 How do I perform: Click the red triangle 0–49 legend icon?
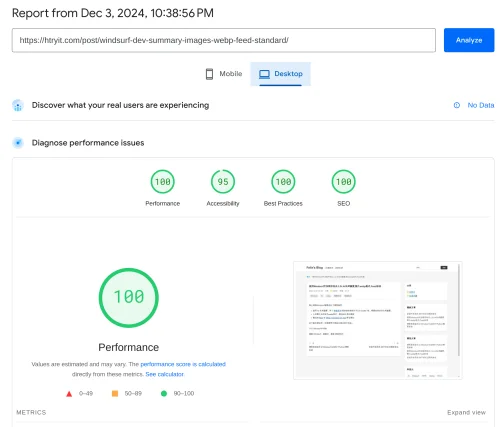(69, 394)
